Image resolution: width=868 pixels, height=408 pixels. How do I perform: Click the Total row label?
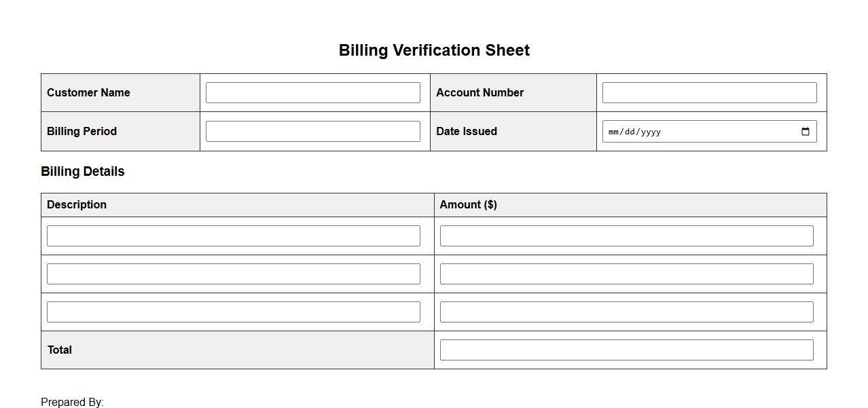tap(60, 350)
